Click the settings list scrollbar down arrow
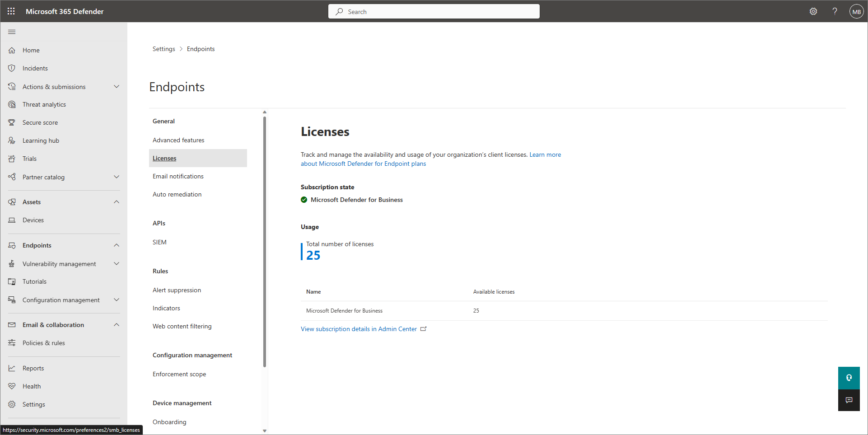Image resolution: width=868 pixels, height=435 pixels. click(x=265, y=430)
